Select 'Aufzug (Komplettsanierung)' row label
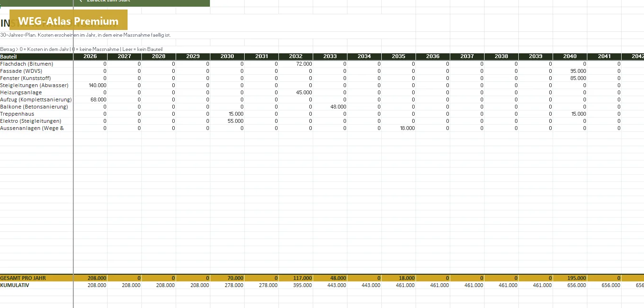This screenshot has width=644, height=308. [x=36, y=99]
